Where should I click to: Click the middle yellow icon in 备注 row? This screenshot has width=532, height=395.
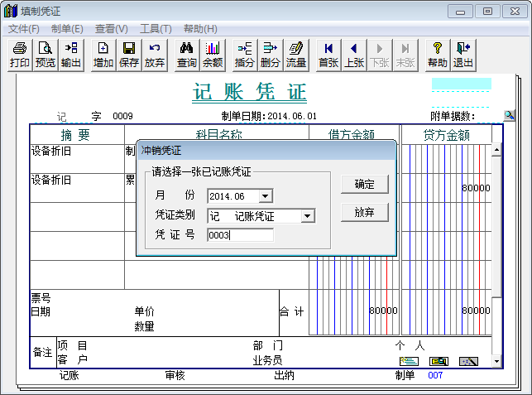439,361
